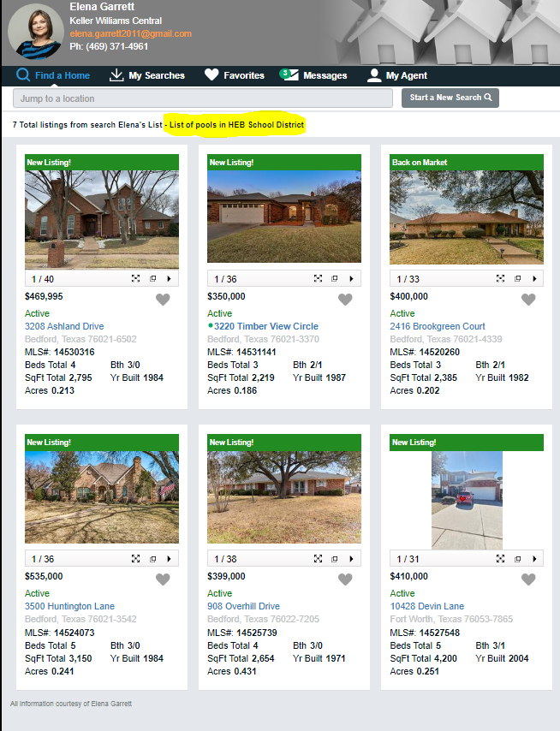
Task: Open popup photo viewer for 10428 Devin Lane
Action: [517, 558]
